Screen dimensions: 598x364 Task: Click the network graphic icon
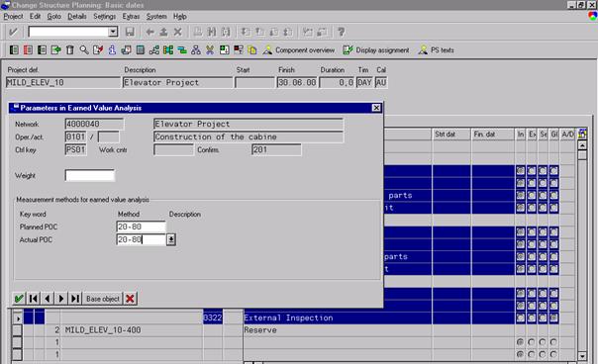[x=154, y=49]
